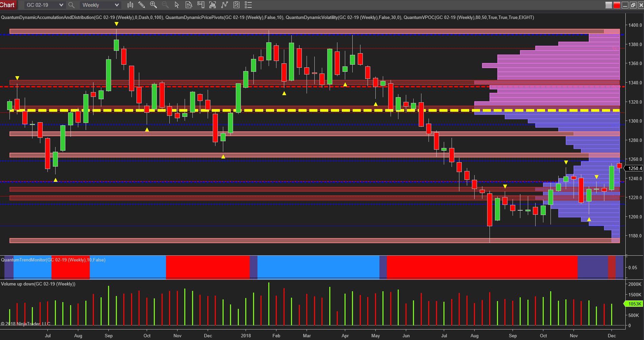Open the GC 02-19 instrument dropdown
The height and width of the screenshot is (340, 644).
(44, 5)
